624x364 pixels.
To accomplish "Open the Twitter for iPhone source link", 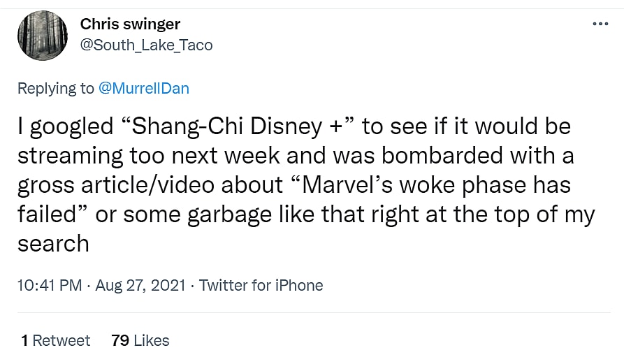I will click(261, 285).
